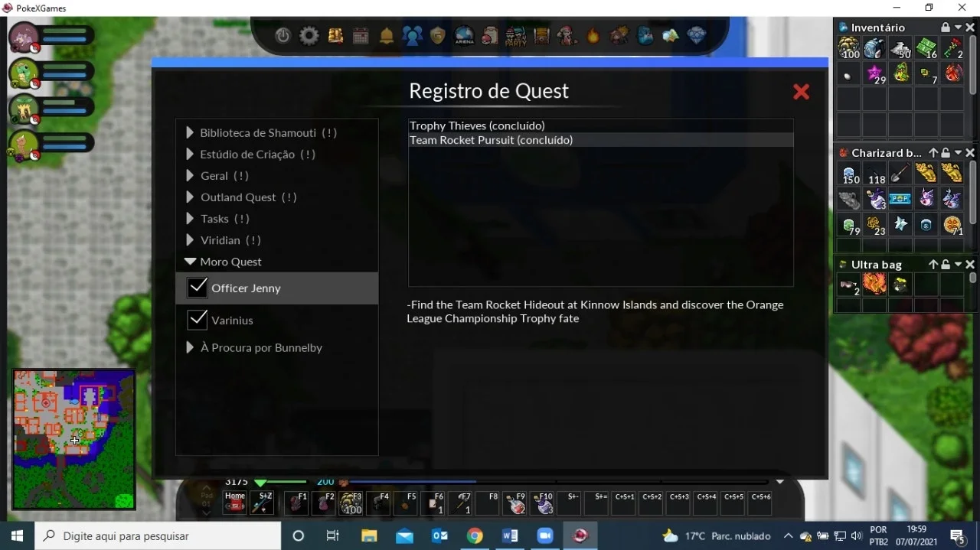Use the F3 hotkey item with 100
The image size is (980, 550).
pos(351,503)
